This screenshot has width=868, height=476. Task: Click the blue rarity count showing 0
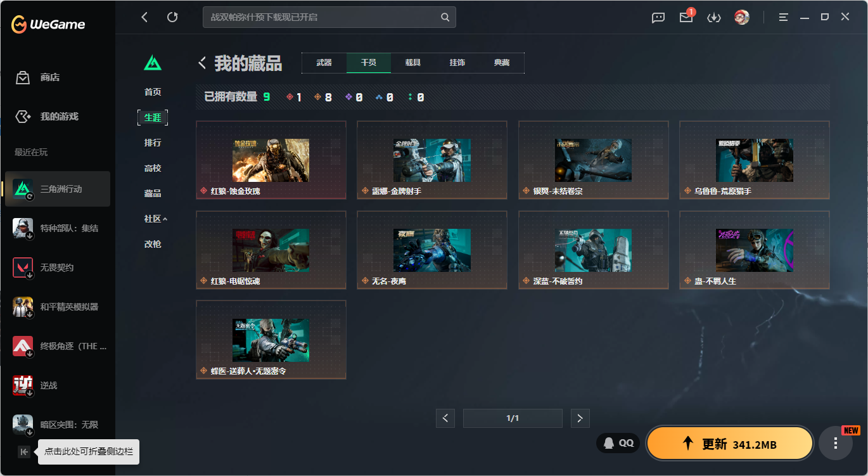pos(385,97)
